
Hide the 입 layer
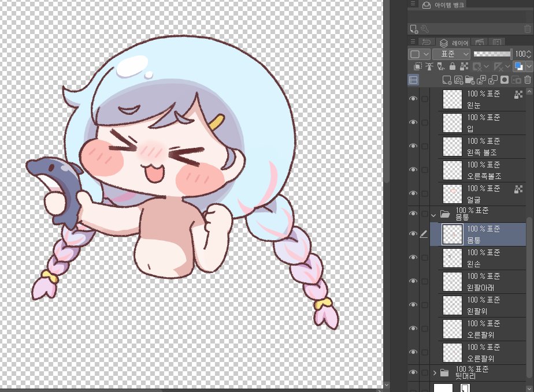pos(413,122)
